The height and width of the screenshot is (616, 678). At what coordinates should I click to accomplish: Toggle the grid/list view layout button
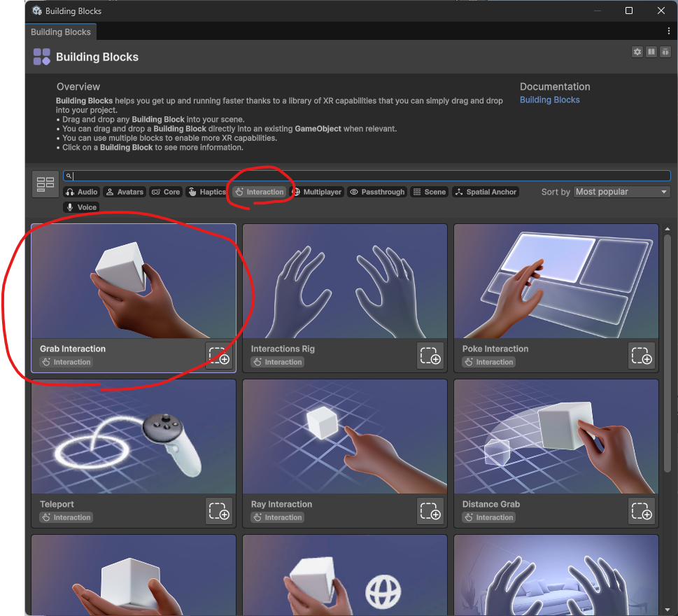45,184
